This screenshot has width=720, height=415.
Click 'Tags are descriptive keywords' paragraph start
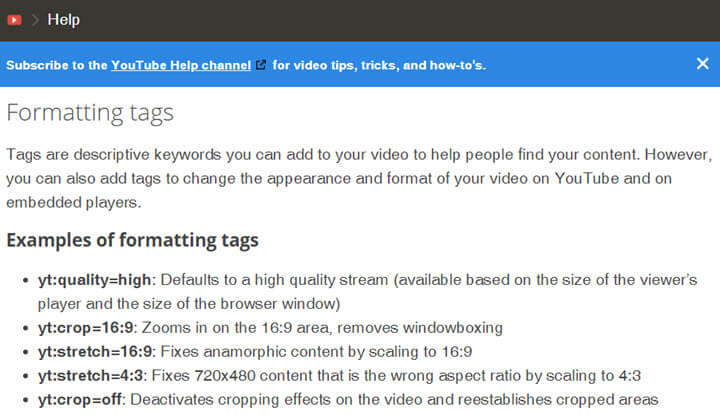click(x=113, y=154)
